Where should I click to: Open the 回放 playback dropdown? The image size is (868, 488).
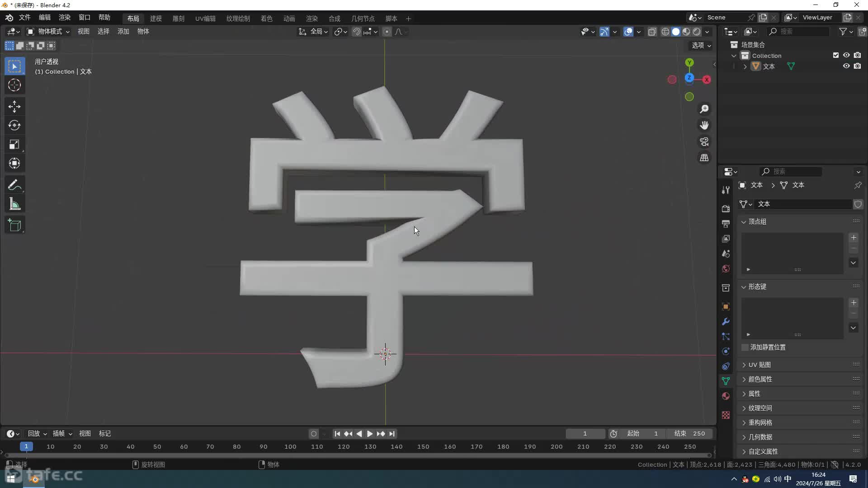point(37,433)
